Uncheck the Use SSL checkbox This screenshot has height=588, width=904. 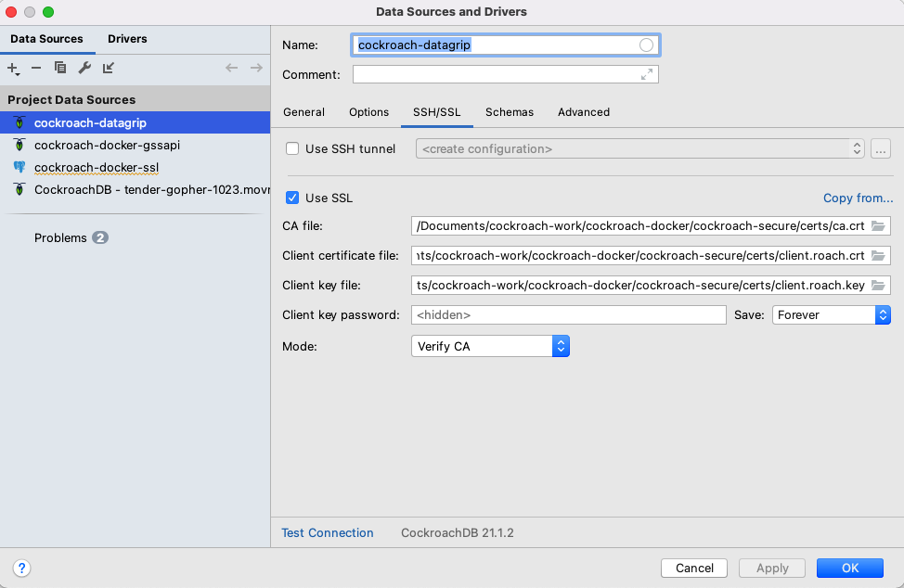pyautogui.click(x=292, y=198)
